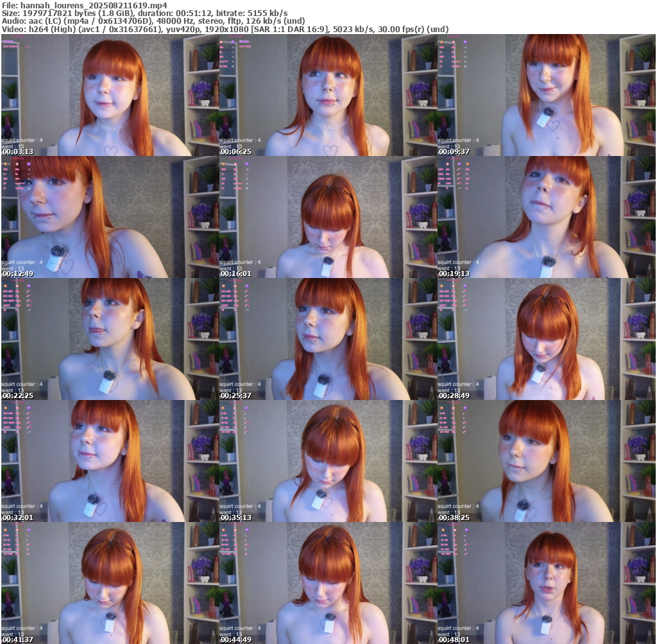Click the 00:38:25 preview frame
The height and width of the screenshot is (644, 657).
coord(546,461)
